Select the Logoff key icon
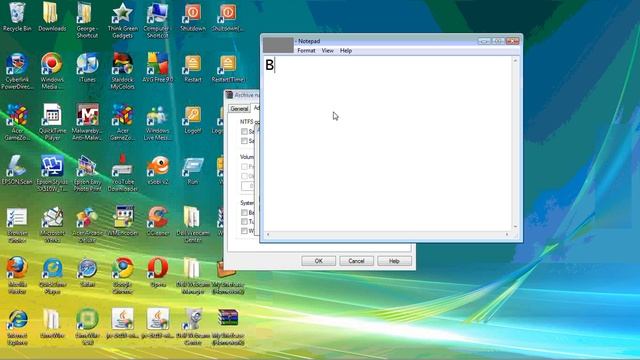Screen dimensions: 640x360 coord(192,119)
